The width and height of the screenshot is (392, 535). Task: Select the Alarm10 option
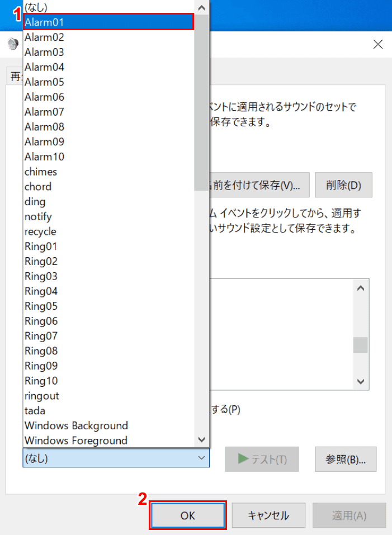109,157
